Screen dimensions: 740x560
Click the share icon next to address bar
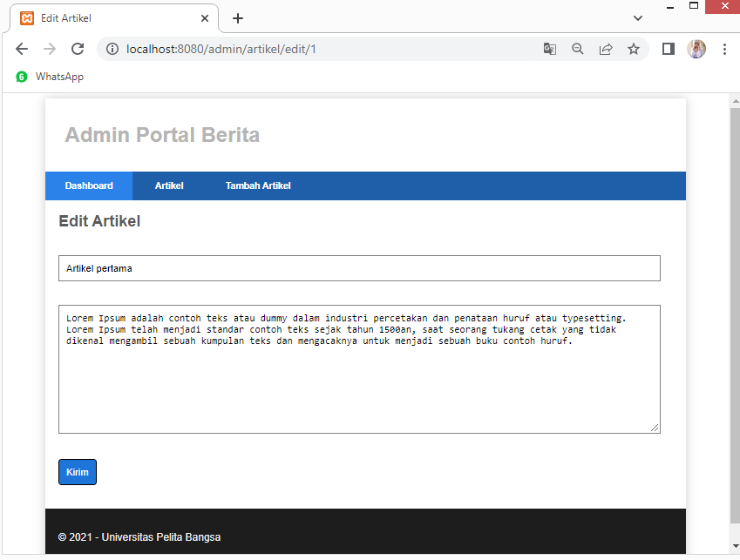pos(606,49)
